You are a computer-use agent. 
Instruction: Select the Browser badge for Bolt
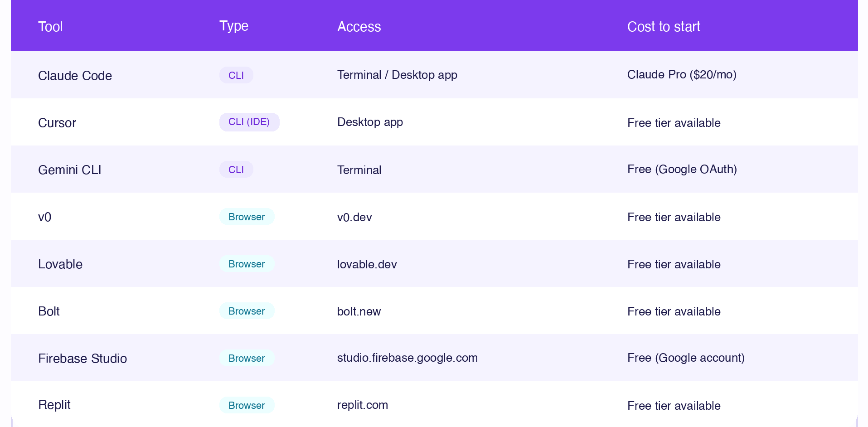(x=247, y=311)
